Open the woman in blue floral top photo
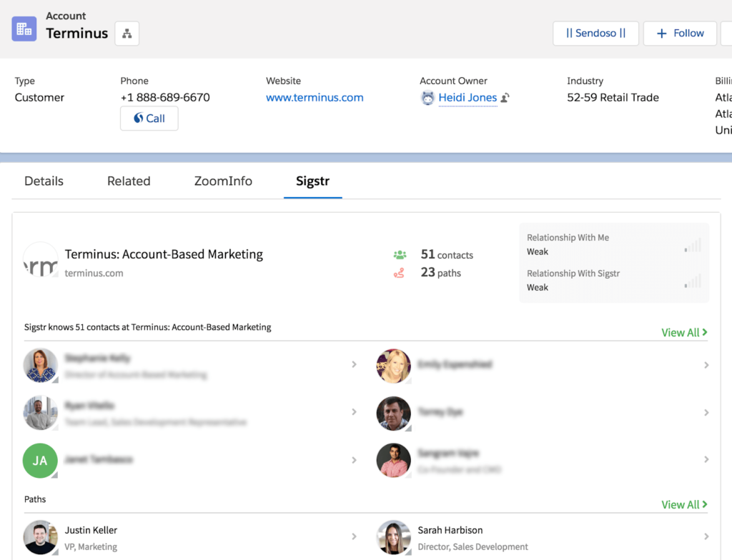Image resolution: width=732 pixels, height=560 pixels. coord(40,366)
